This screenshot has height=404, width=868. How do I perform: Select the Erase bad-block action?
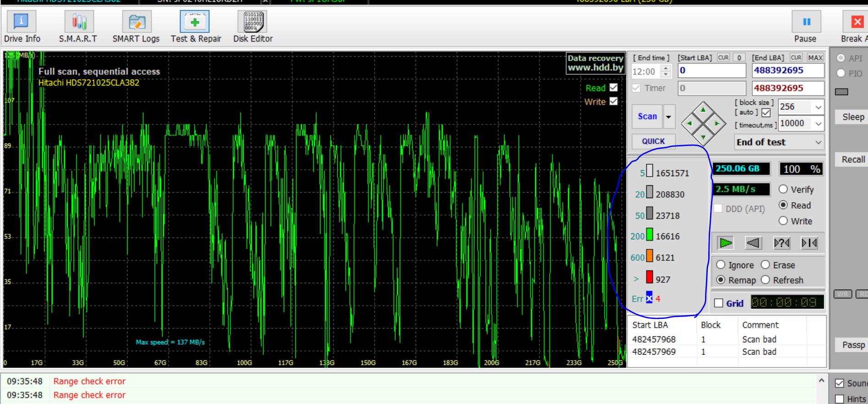point(765,264)
